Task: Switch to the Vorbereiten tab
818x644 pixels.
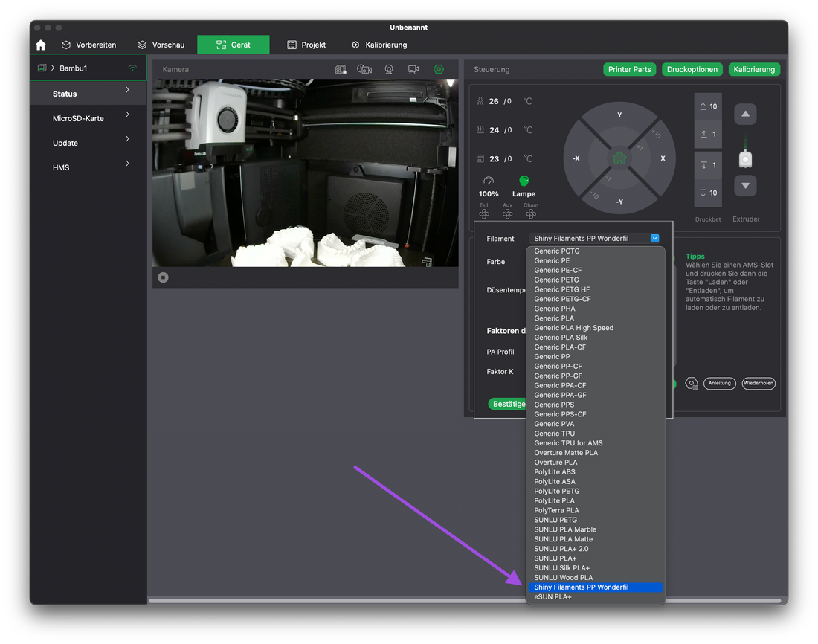Action: pyautogui.click(x=89, y=45)
